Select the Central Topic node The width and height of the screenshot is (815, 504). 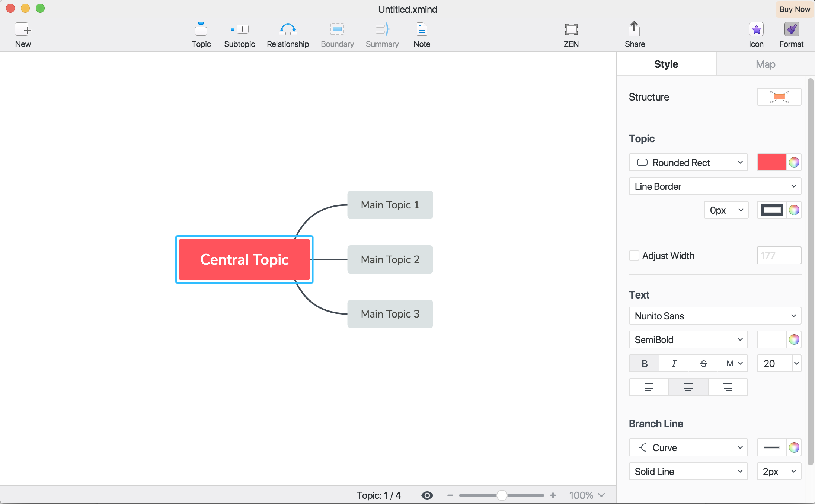(244, 259)
